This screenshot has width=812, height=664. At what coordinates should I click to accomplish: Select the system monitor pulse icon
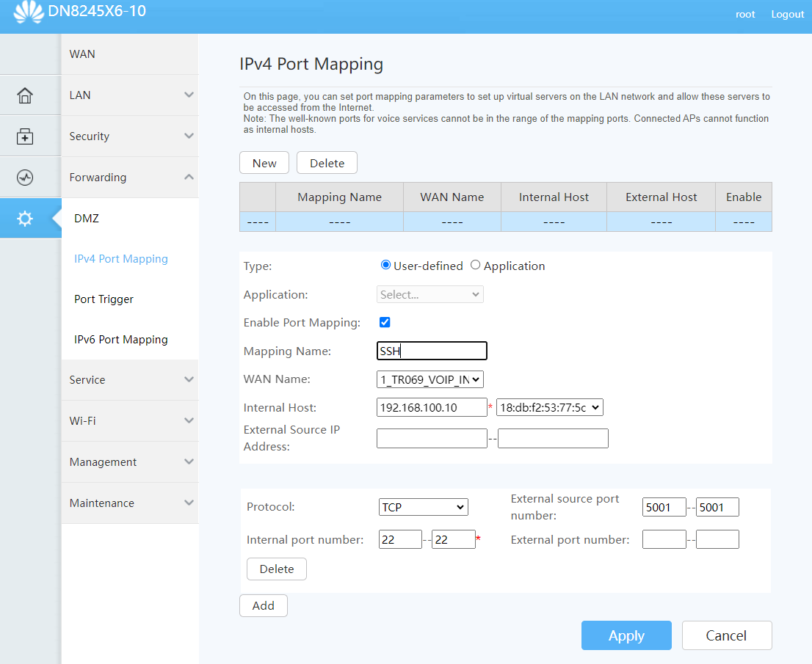click(x=25, y=178)
